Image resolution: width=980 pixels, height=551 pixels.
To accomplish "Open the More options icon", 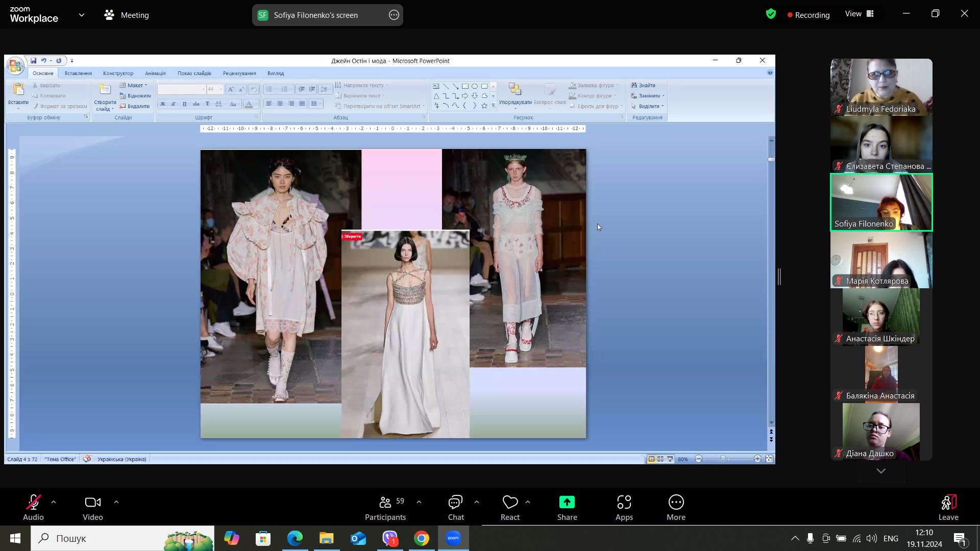I will [676, 503].
